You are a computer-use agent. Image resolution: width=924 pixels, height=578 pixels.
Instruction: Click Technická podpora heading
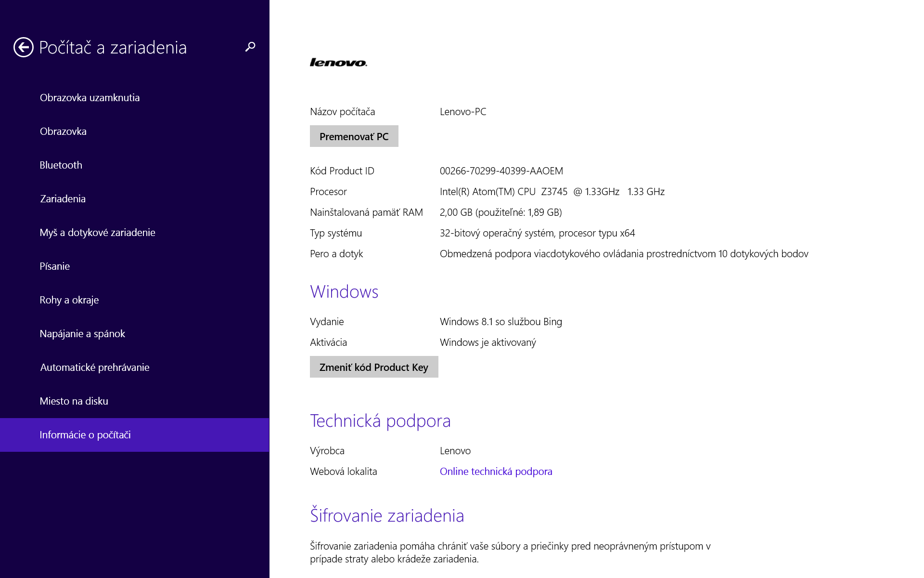pos(380,421)
